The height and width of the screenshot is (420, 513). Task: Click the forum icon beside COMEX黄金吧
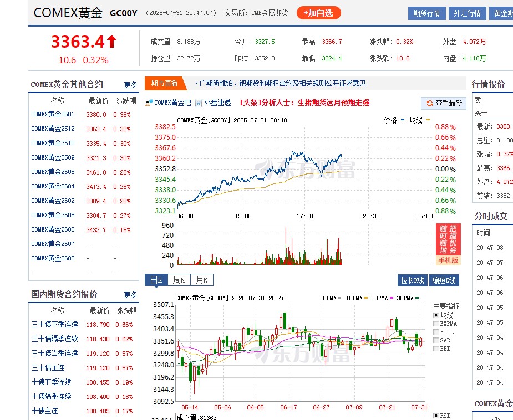148,103
